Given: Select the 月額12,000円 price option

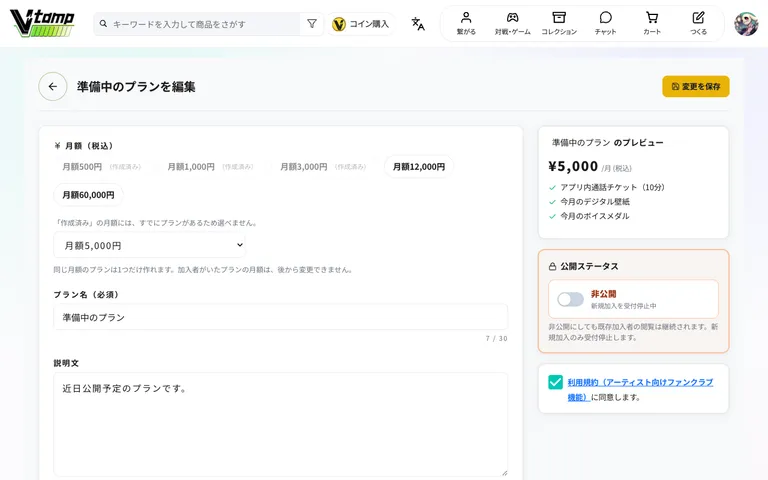Looking at the screenshot, I should click(419, 167).
